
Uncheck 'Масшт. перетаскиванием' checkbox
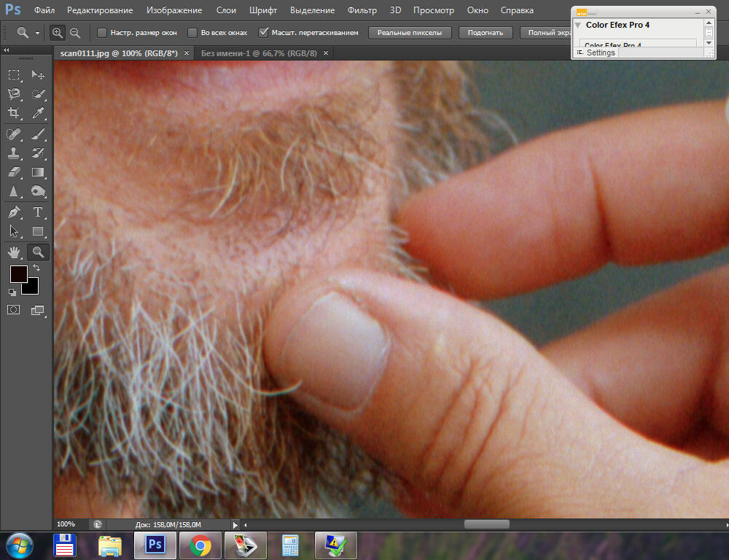click(264, 33)
